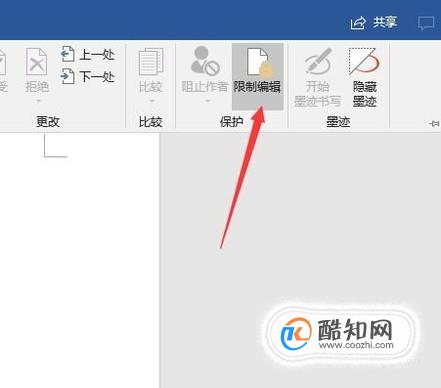
Task: Click the 拒绝 reject change icon
Action: point(37,61)
